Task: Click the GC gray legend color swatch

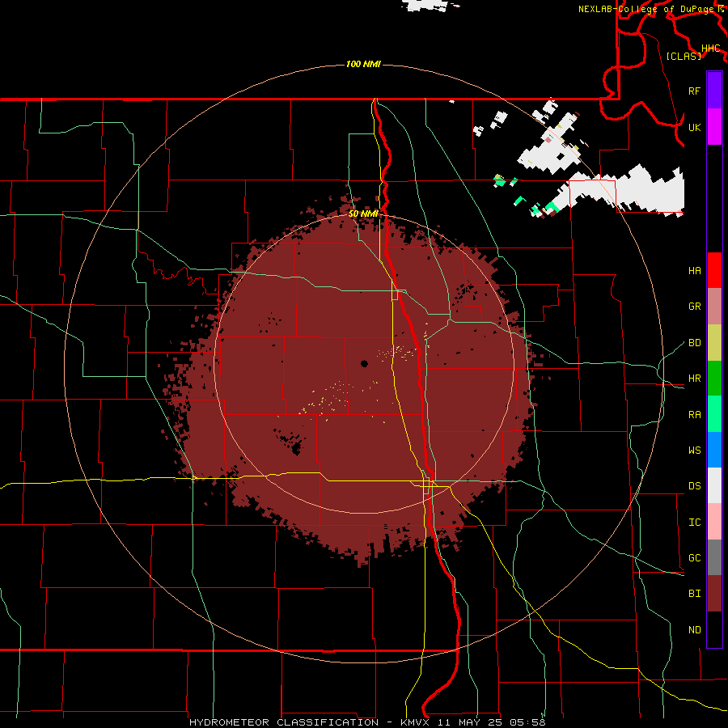Action: [x=714, y=557]
